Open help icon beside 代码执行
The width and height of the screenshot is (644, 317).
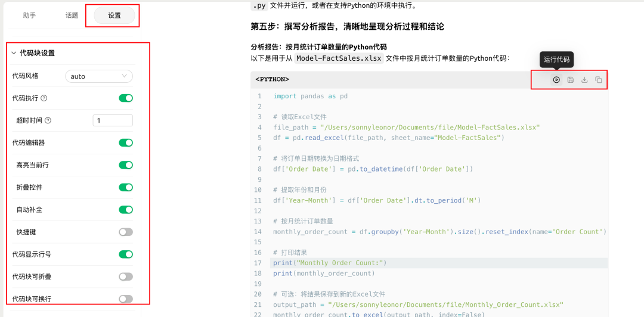click(x=44, y=98)
